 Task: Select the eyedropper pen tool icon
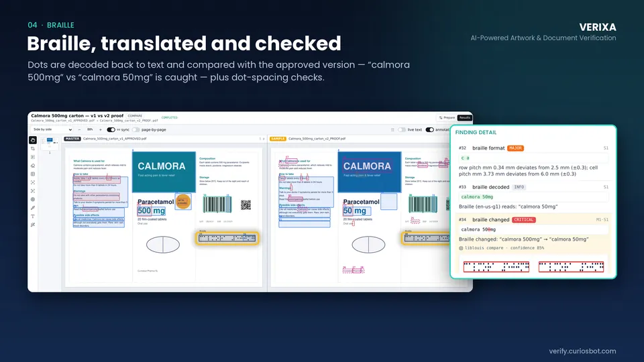point(33,208)
